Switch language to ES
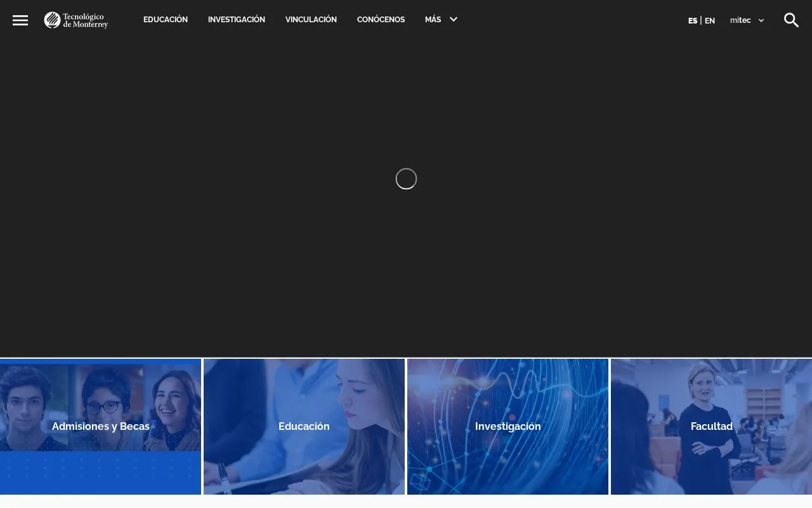Viewport: 812px width, 508px height. pos(693,20)
